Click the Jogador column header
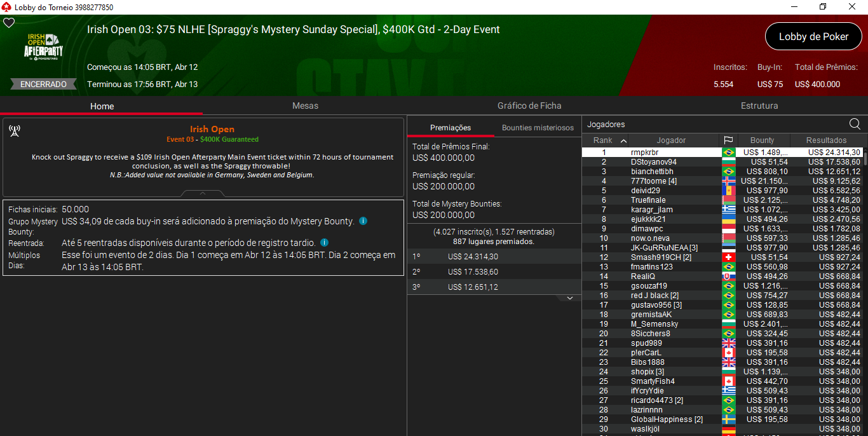Viewport: 868px width, 436px height. pos(672,140)
